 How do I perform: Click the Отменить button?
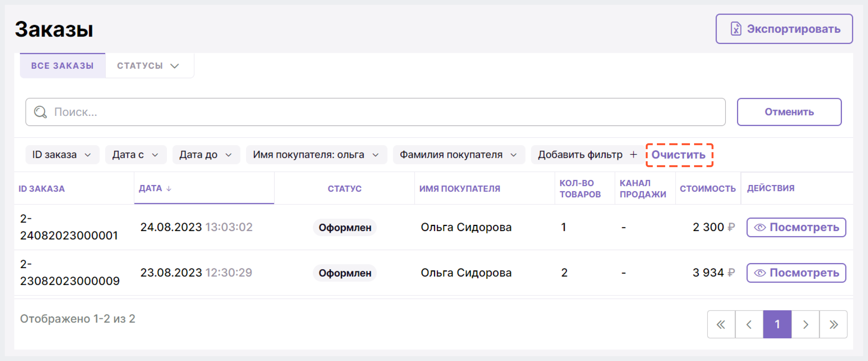pyautogui.click(x=789, y=112)
